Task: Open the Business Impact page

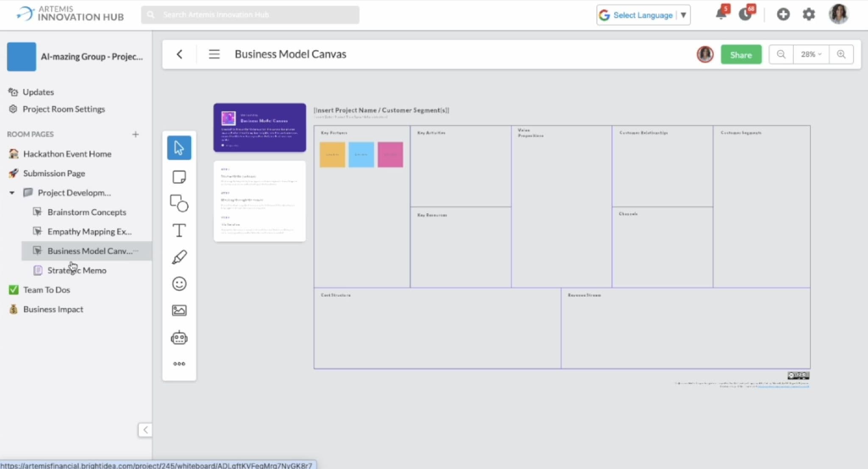Action: (x=53, y=309)
